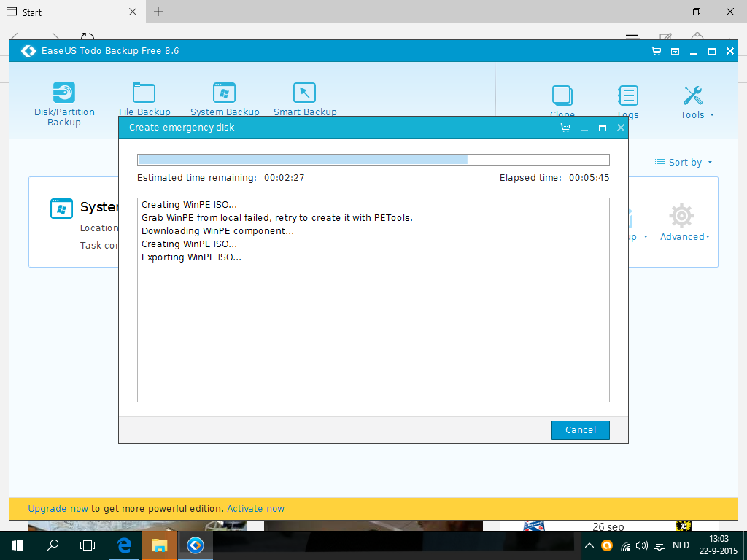Image resolution: width=747 pixels, height=560 pixels.
Task: Minimize the Edge browser window
Action: tap(663, 12)
